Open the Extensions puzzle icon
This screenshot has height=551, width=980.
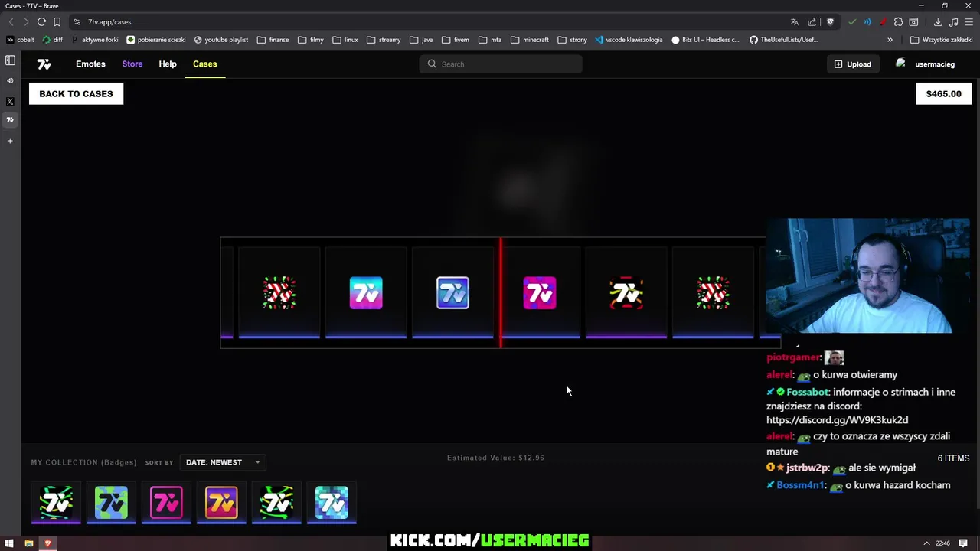(898, 22)
